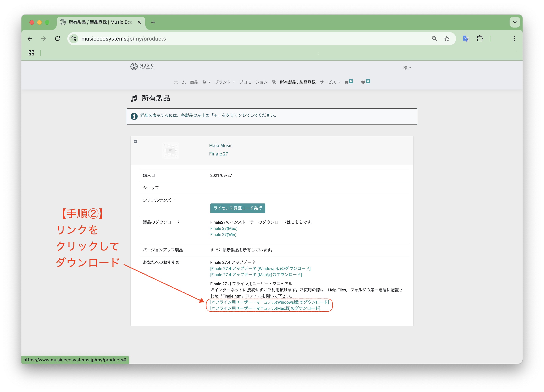The height and width of the screenshot is (392, 544).
Task: Select 所有製品 / 製品登録 nav item
Action: coord(298,82)
